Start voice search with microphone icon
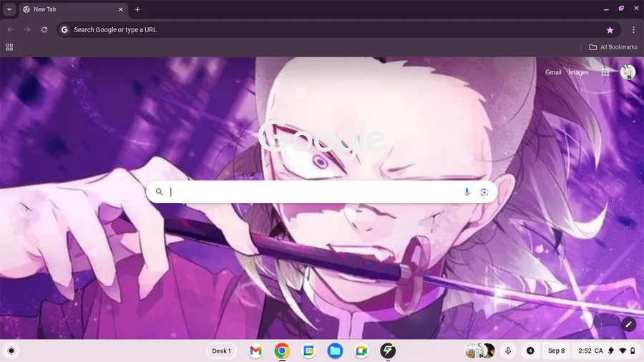644x362 pixels. (x=467, y=192)
